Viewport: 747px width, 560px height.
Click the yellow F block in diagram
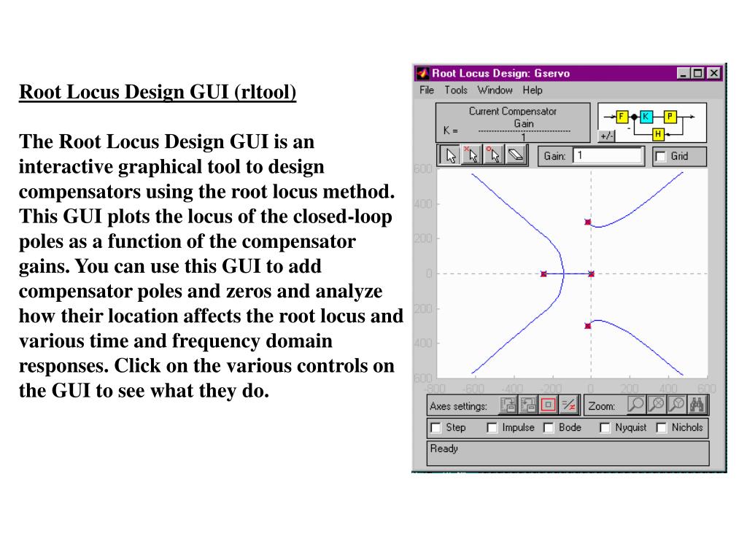pyautogui.click(x=622, y=116)
